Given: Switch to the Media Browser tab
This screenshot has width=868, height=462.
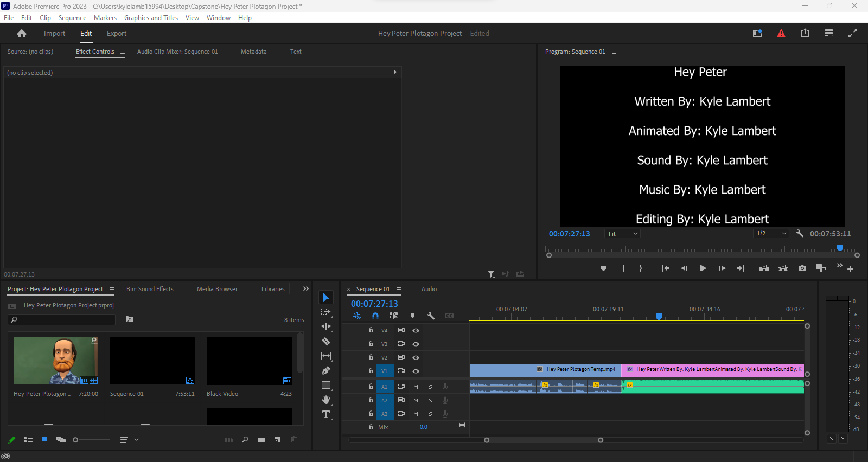Looking at the screenshot, I should [217, 289].
